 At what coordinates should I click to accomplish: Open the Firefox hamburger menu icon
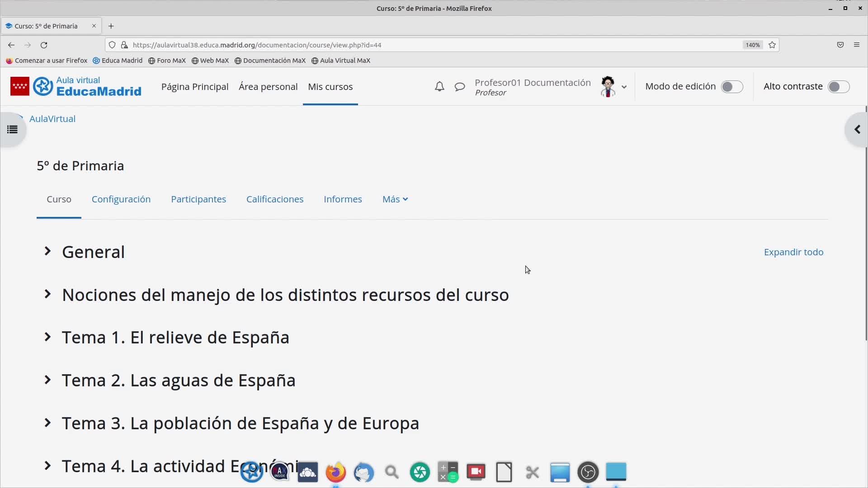(x=856, y=45)
